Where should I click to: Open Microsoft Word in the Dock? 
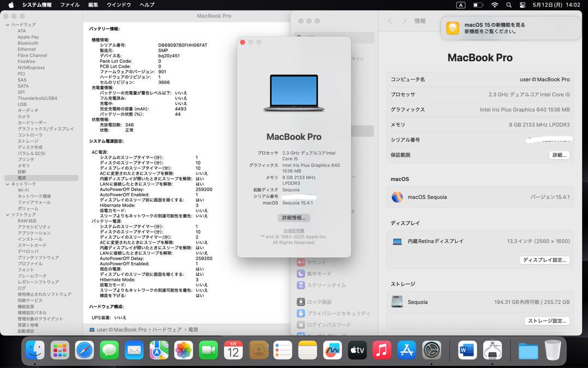pos(467,351)
